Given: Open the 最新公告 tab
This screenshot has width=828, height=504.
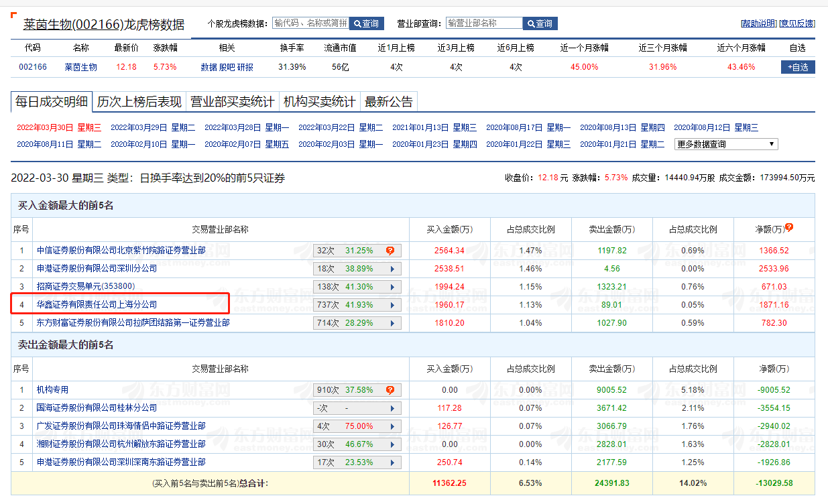Looking at the screenshot, I should (x=389, y=101).
